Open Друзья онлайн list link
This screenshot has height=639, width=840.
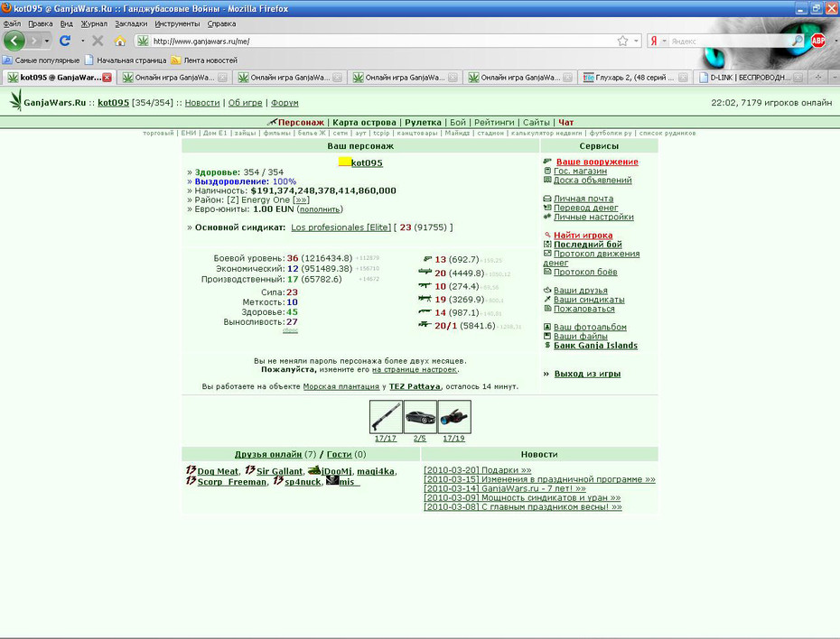[x=268, y=454]
